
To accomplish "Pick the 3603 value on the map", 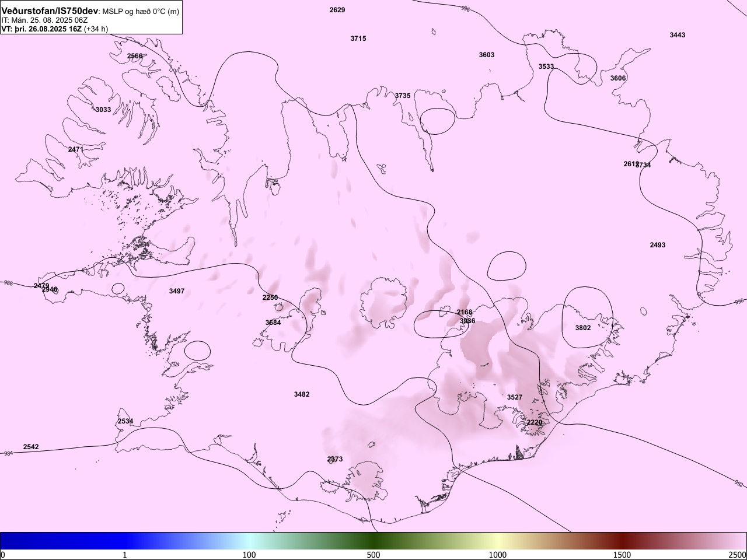I will click(x=487, y=55).
